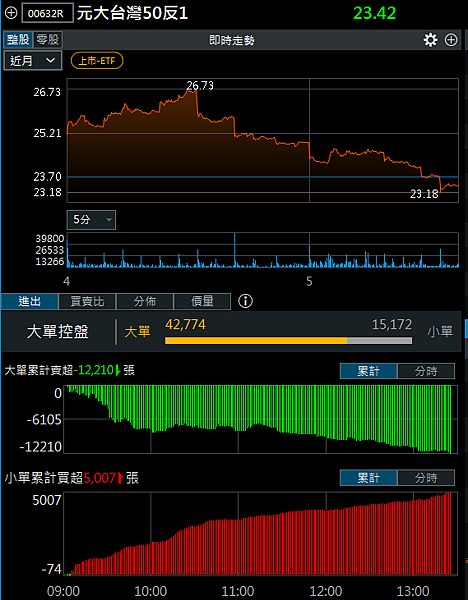The height and width of the screenshot is (600, 468).
Task: Expand the 近月 dropdown
Action: click(33, 60)
